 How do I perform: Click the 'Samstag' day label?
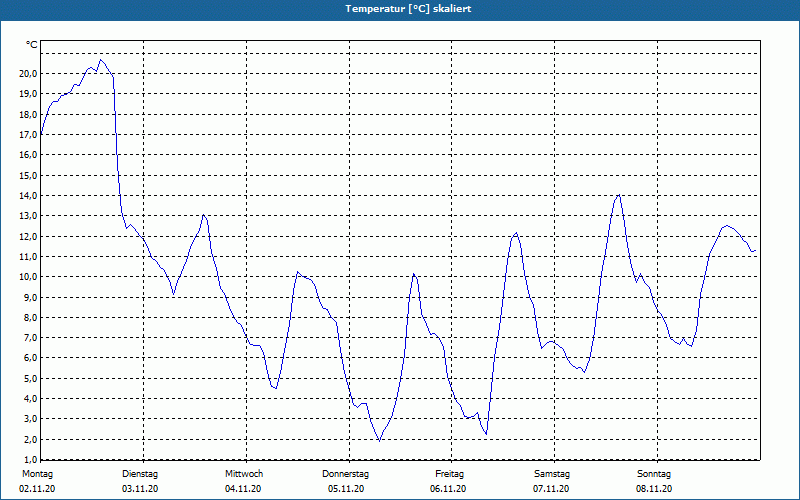(552, 474)
